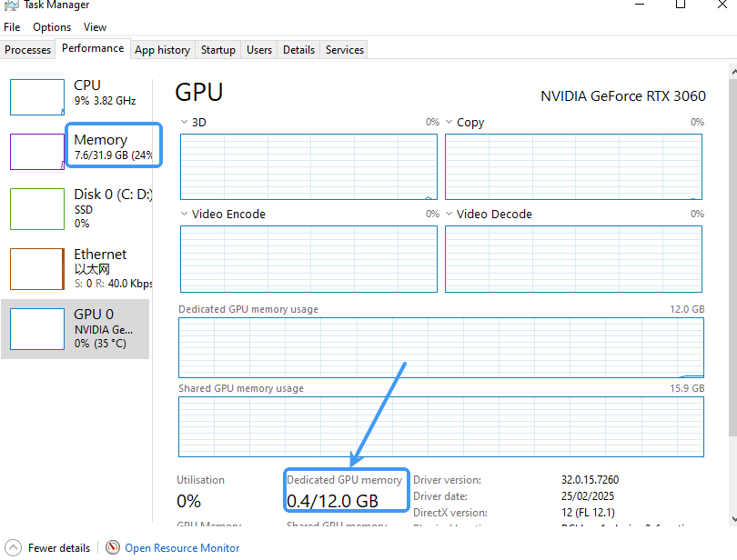737x560 pixels.
Task: Select the Ethernet thumbnail in the sidebar
Action: [x=37, y=268]
